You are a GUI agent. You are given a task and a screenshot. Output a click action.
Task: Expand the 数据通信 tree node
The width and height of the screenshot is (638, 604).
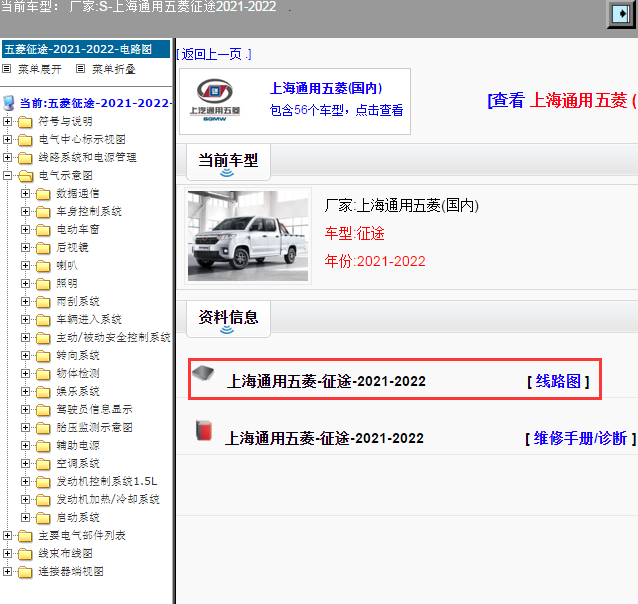pos(25,193)
